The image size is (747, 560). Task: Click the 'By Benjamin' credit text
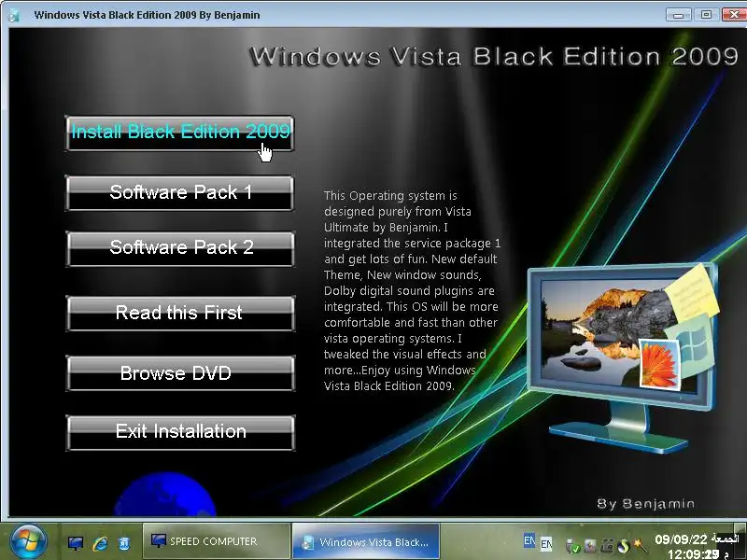[645, 504]
